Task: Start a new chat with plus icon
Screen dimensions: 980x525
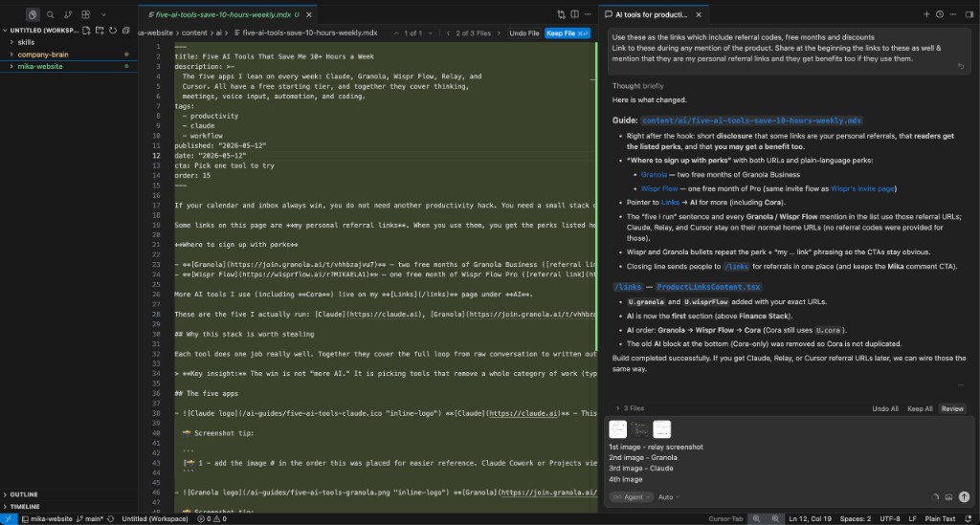Action: click(x=926, y=14)
